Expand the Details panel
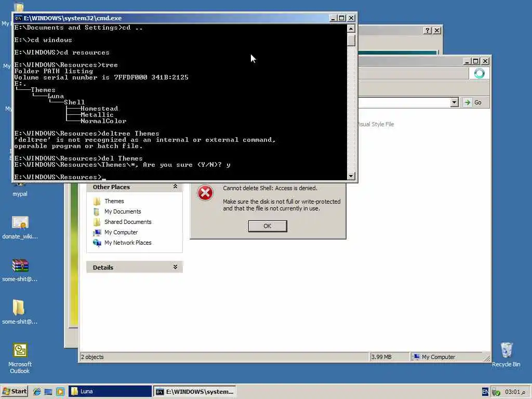This screenshot has height=399, width=532. click(x=175, y=267)
